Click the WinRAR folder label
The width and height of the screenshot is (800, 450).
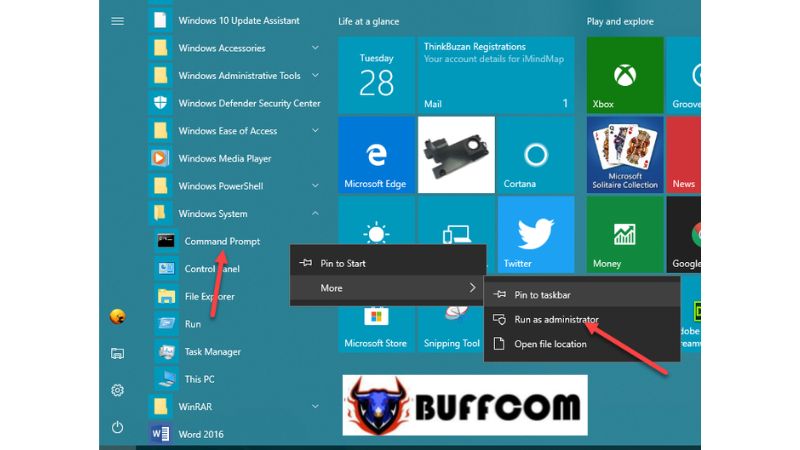[195, 406]
